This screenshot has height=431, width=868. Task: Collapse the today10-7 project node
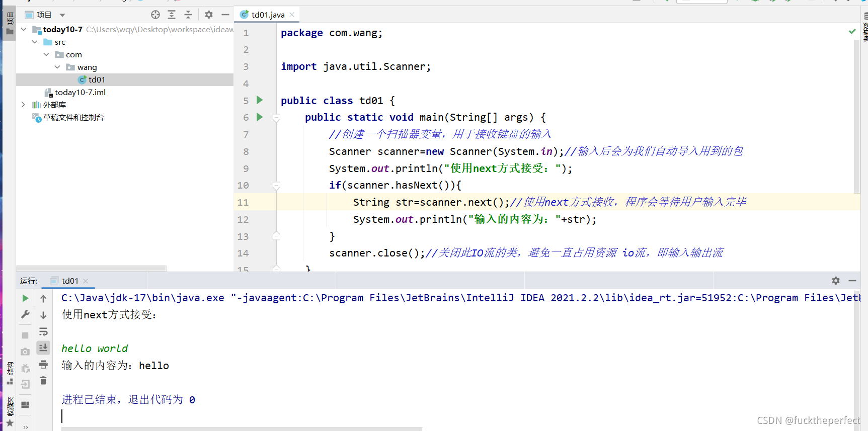click(24, 29)
